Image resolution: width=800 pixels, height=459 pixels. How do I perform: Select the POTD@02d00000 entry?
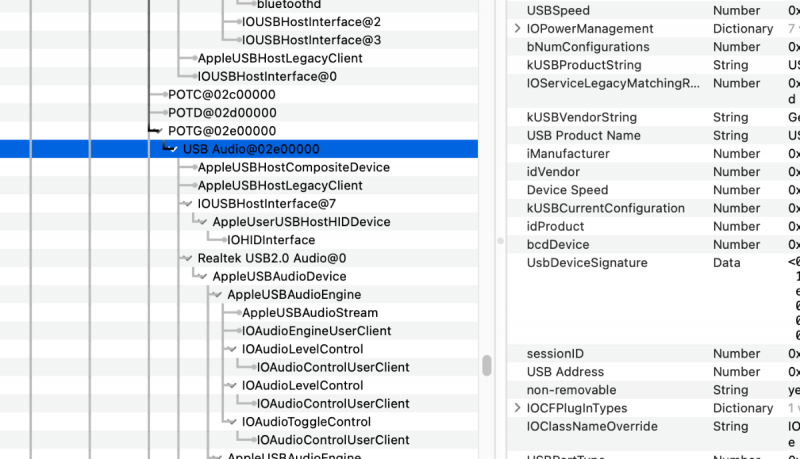222,113
